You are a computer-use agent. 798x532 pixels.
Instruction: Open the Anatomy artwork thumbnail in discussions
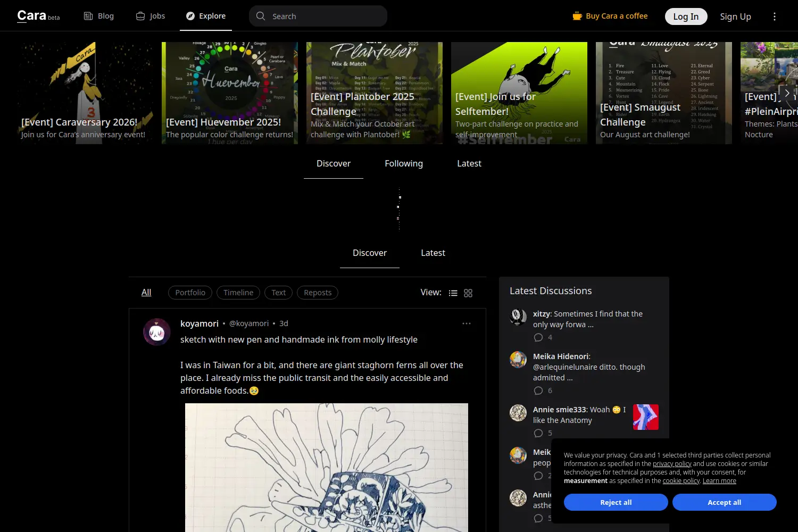[x=646, y=417]
